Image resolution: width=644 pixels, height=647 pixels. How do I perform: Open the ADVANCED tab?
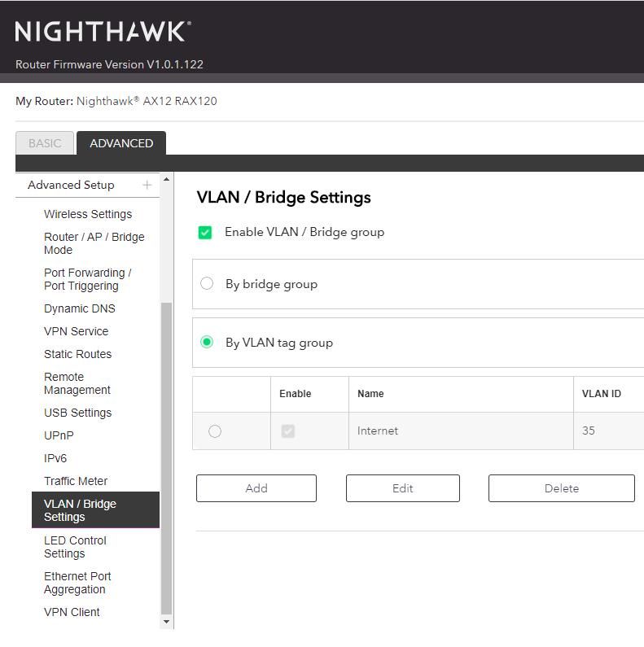[121, 143]
